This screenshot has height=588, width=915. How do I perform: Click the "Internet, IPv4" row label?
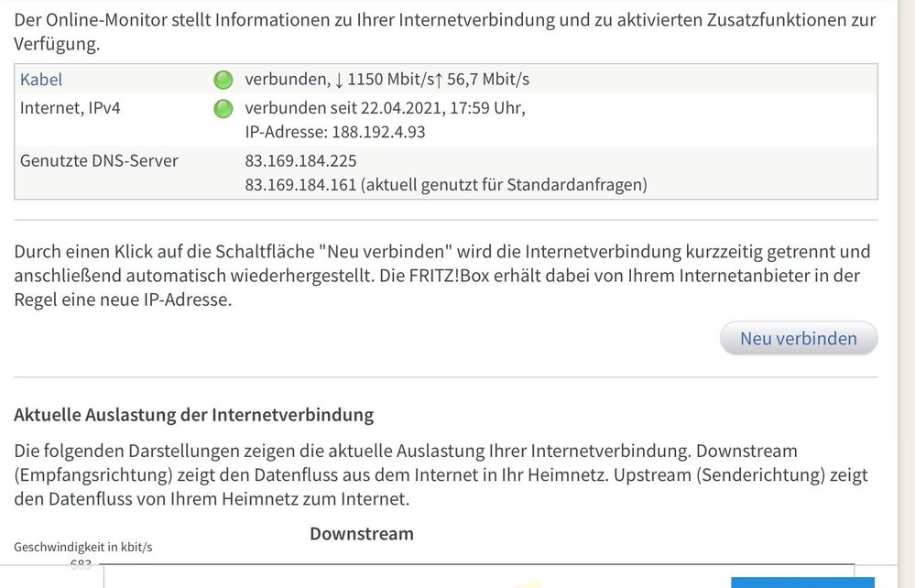point(71,109)
